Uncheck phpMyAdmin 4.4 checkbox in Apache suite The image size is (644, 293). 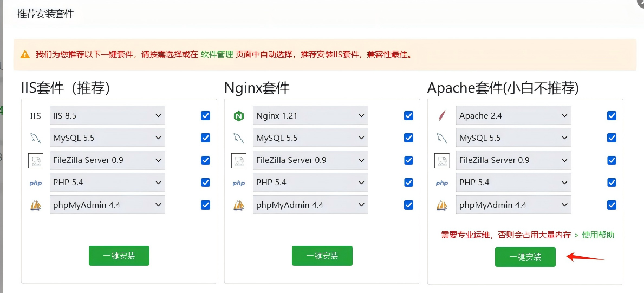point(612,205)
